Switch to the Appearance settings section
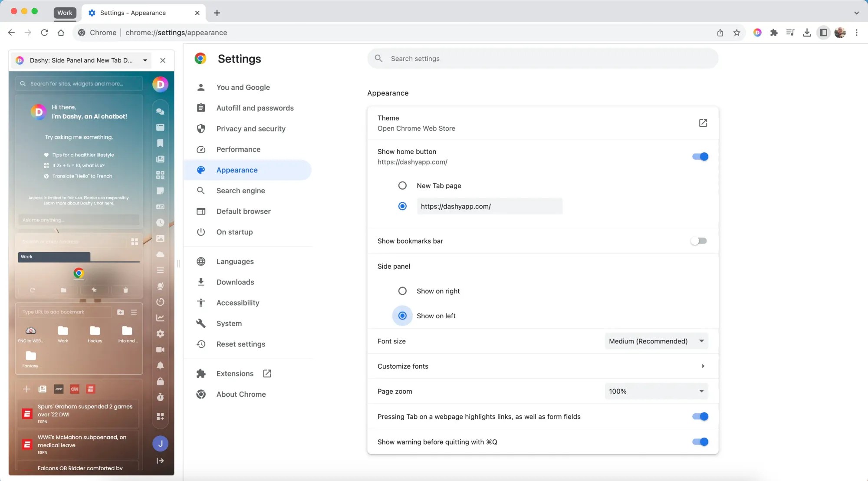Viewport: 868px width, 481px height. pos(237,170)
